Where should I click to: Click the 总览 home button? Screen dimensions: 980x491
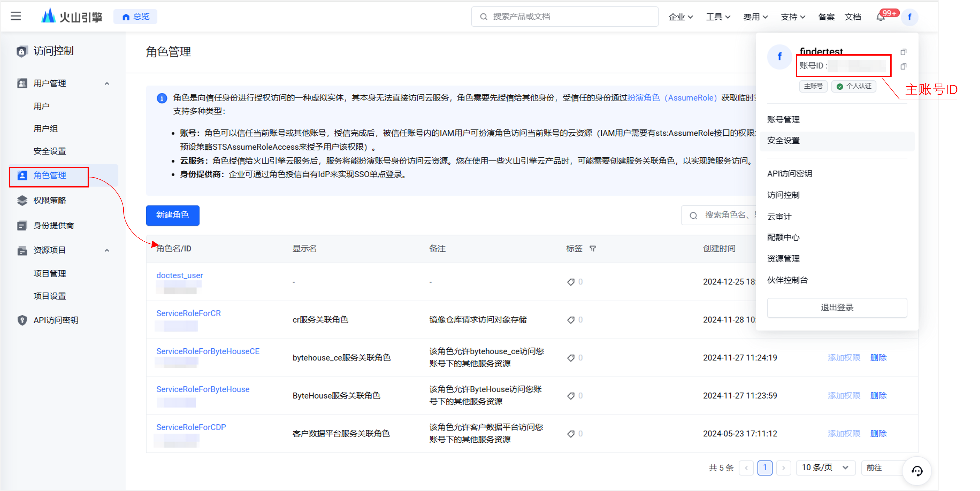[135, 17]
